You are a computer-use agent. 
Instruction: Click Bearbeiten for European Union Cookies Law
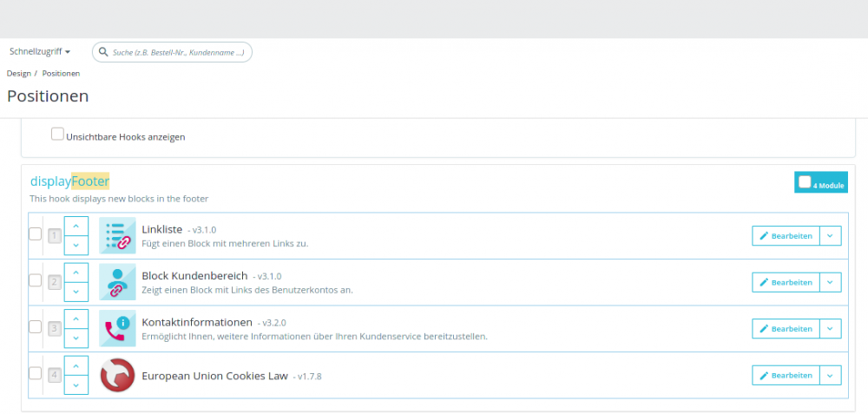coord(786,375)
